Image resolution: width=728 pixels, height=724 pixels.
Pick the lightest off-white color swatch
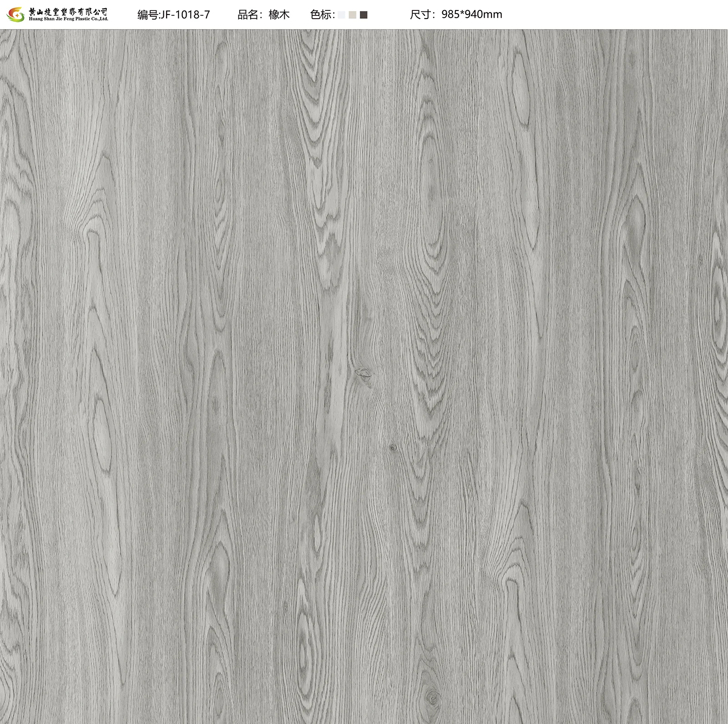[x=342, y=15]
